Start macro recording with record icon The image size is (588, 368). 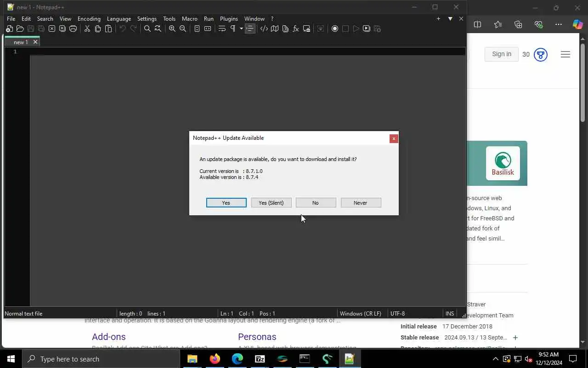(x=335, y=29)
